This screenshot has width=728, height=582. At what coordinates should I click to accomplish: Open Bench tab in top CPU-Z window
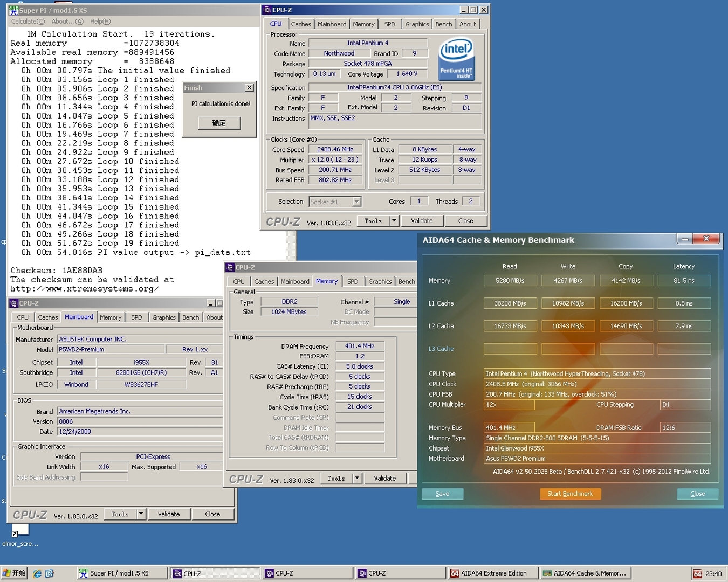pyautogui.click(x=443, y=24)
